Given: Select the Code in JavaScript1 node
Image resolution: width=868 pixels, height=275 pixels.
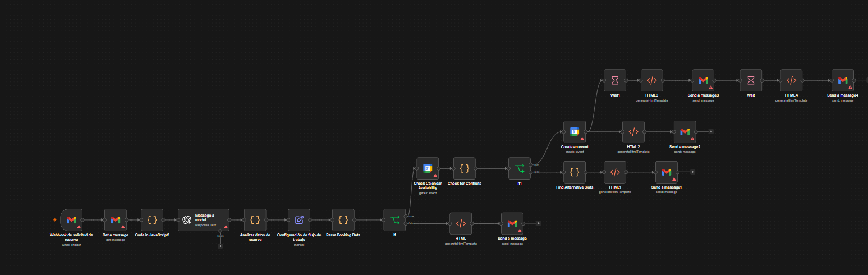Looking at the screenshot, I should pos(152,220).
